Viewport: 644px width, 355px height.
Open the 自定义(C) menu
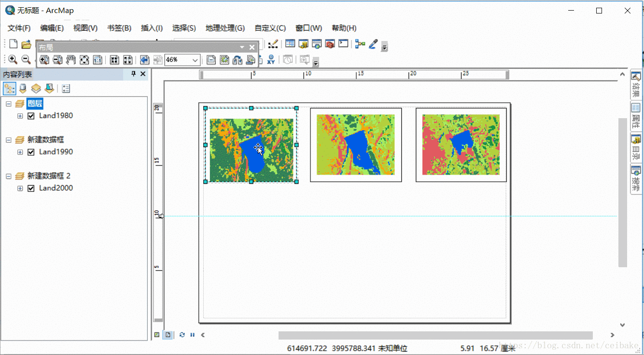coord(270,28)
